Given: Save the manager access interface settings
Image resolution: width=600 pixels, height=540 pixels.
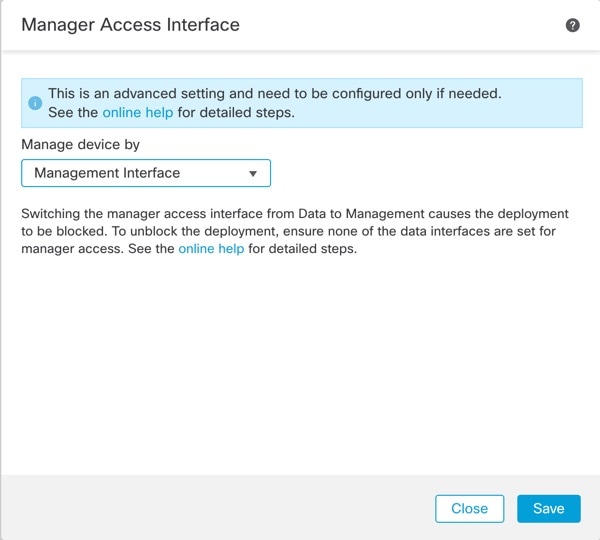Looking at the screenshot, I should [549, 509].
